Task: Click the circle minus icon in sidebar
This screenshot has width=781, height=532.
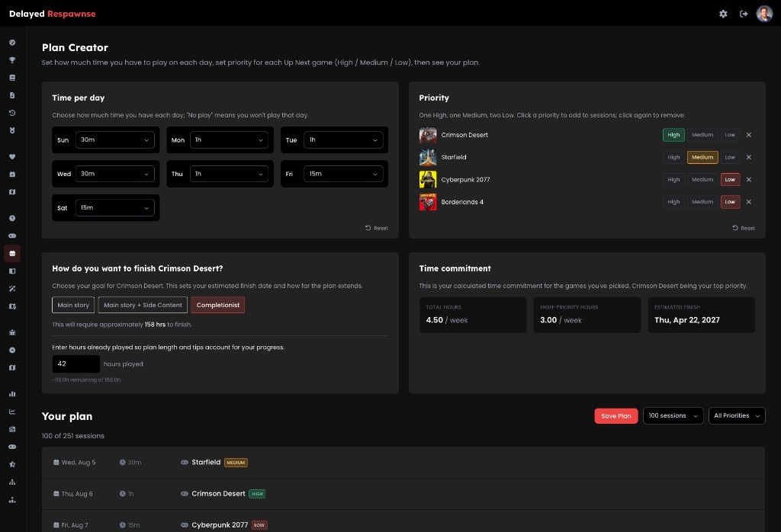Action: (12, 351)
